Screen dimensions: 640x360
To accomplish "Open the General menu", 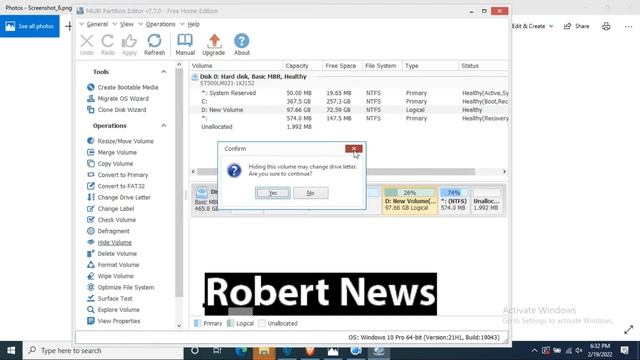I will point(97,24).
